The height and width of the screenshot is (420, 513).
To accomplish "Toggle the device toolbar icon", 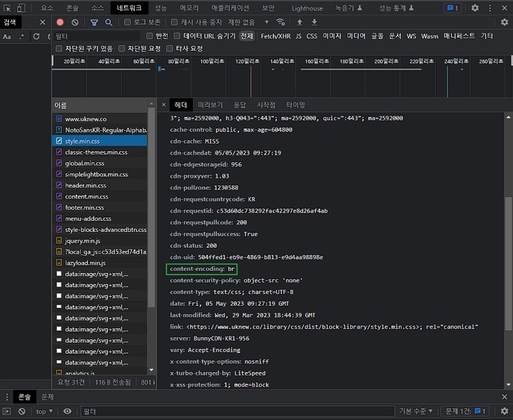I will [21, 8].
